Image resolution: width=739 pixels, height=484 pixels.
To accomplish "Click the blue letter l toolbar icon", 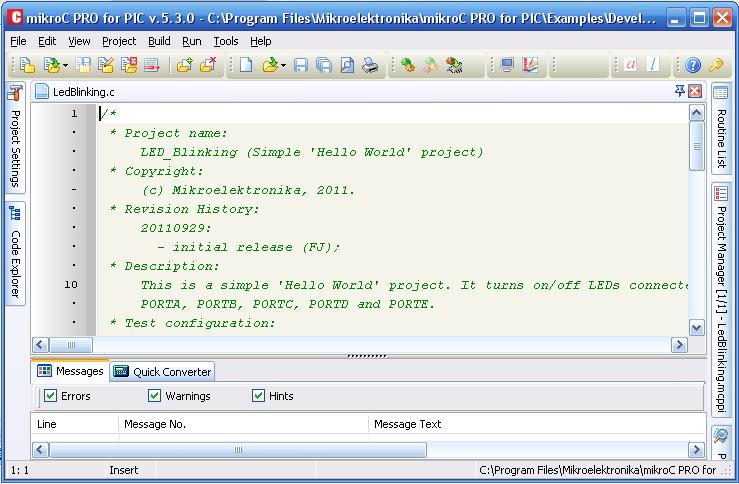I will tap(653, 65).
